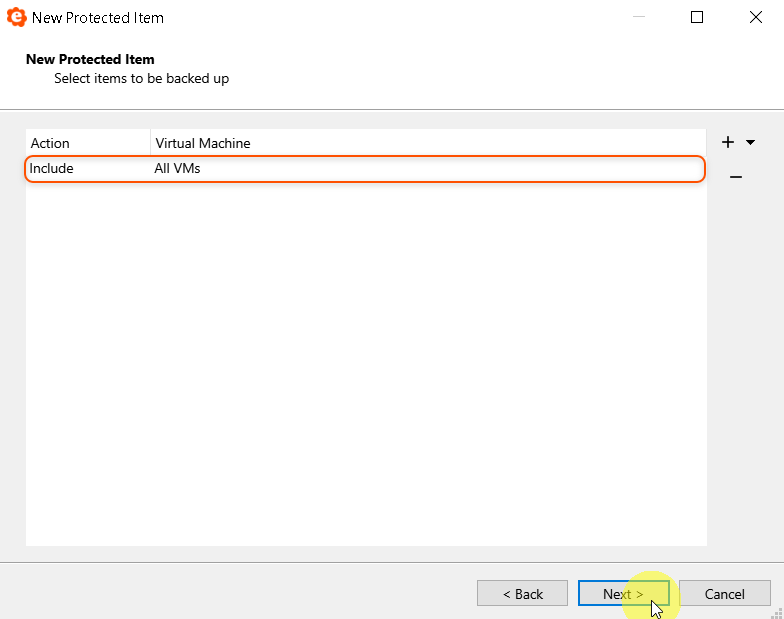The height and width of the screenshot is (619, 784).
Task: Close the New Protected Item dialog
Action: tap(755, 17)
